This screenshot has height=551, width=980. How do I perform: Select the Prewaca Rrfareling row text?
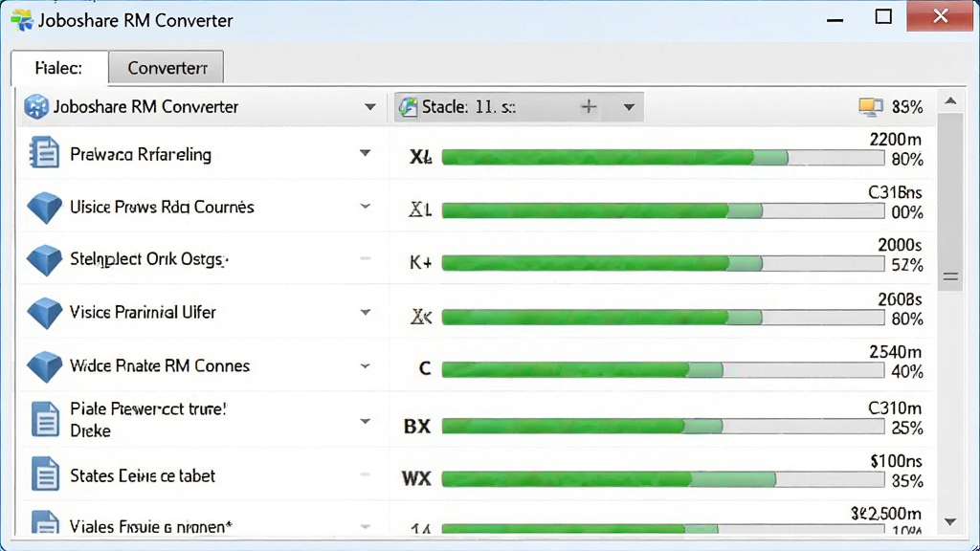(x=141, y=154)
